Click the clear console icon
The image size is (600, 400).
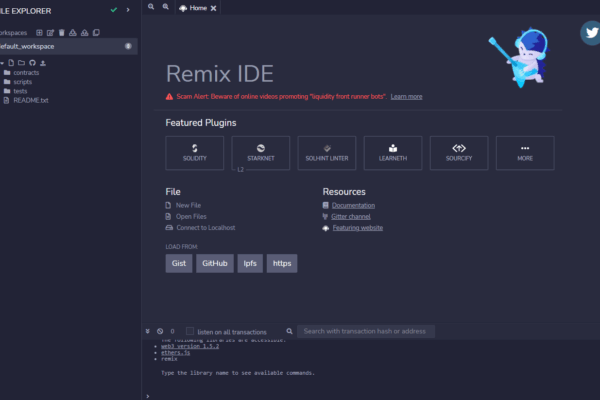[x=159, y=331]
